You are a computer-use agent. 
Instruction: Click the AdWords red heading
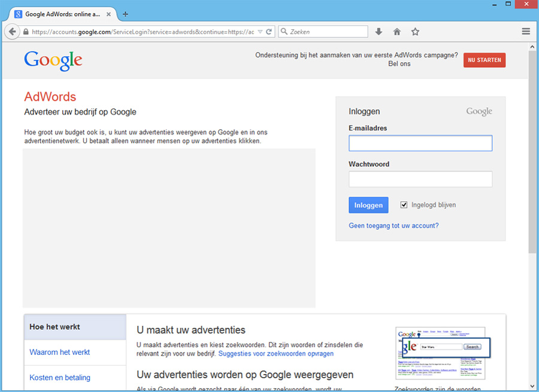point(50,97)
